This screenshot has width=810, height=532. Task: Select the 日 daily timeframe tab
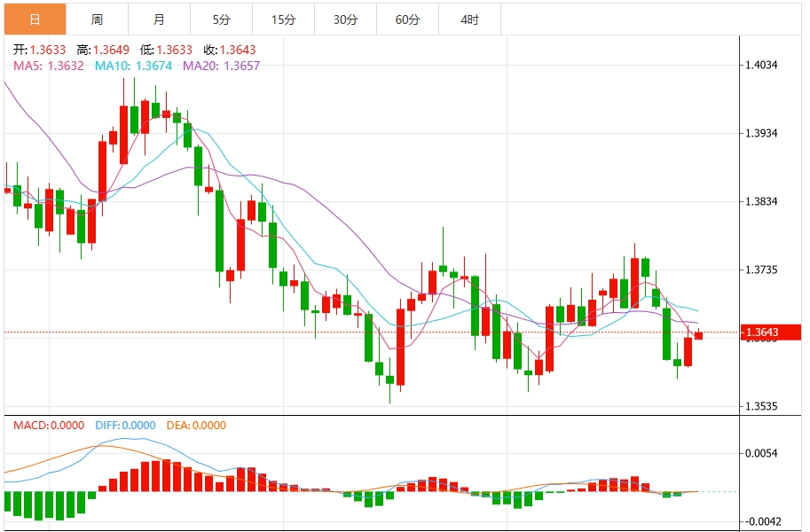click(35, 20)
